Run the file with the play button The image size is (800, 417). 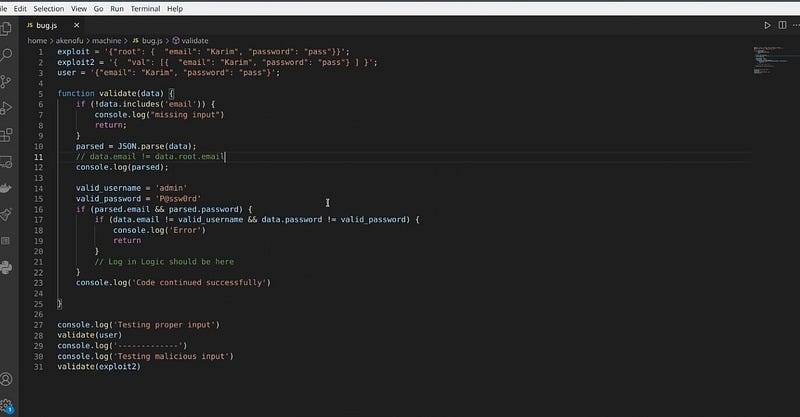point(767,25)
